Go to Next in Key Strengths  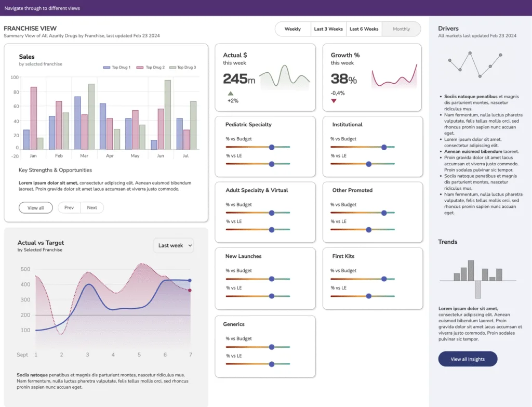92,208
